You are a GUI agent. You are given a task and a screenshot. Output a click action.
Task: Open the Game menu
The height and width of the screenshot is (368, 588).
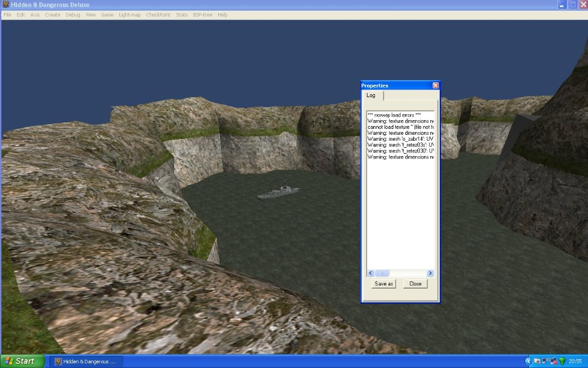click(x=107, y=15)
